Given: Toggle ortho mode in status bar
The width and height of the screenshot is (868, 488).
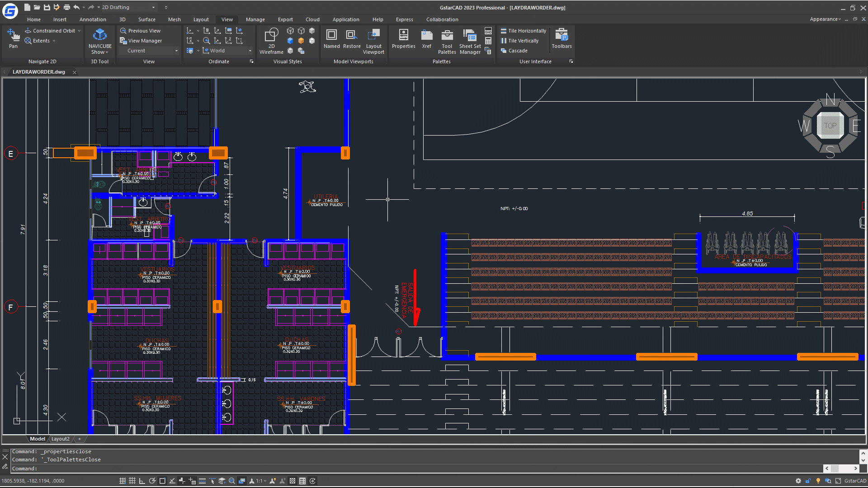Looking at the screenshot, I should point(142,481).
